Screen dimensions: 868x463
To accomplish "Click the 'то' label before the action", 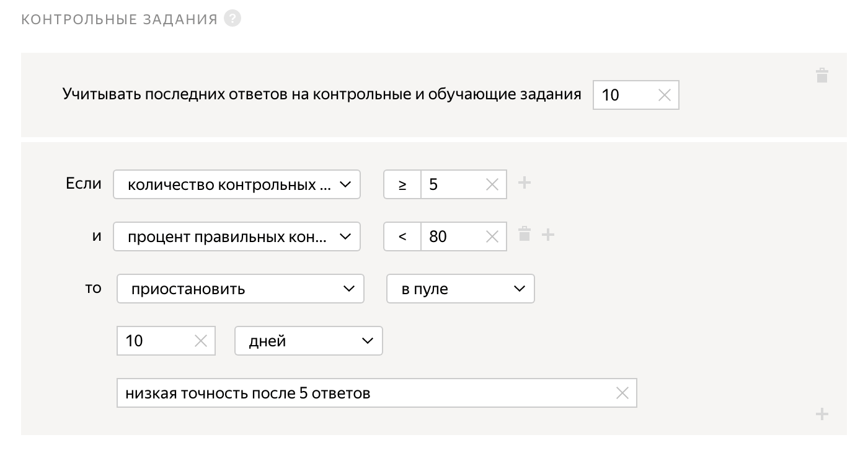I will (93, 288).
